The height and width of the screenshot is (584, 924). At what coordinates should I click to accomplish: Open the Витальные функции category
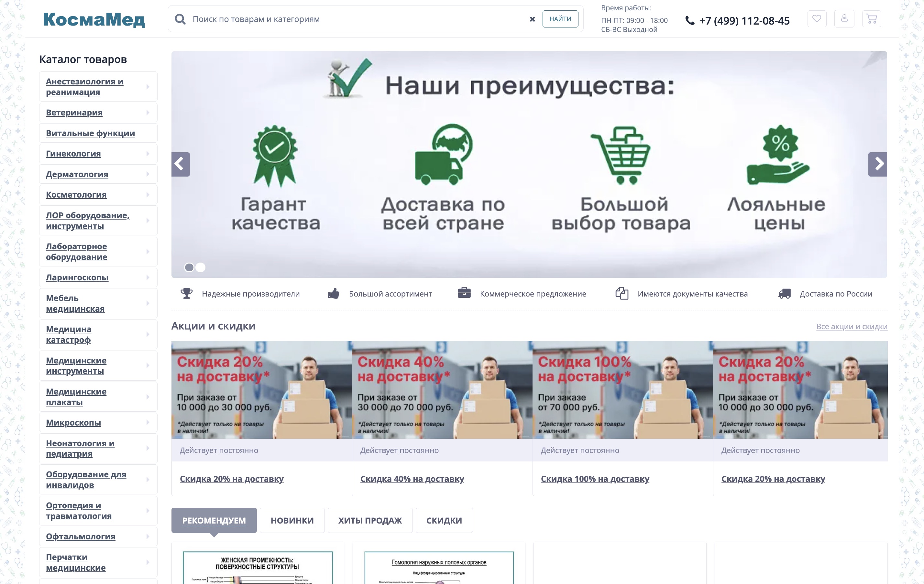coord(91,133)
